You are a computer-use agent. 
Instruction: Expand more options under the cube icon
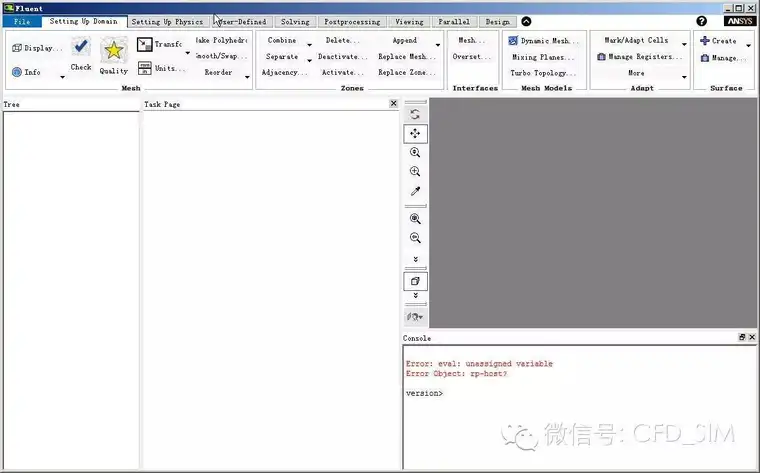click(415, 295)
